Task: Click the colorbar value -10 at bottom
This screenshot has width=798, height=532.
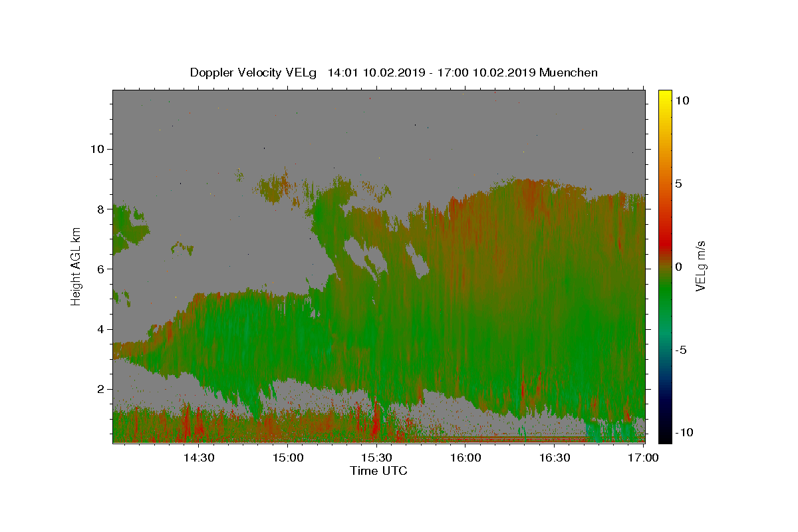Action: pos(684,432)
